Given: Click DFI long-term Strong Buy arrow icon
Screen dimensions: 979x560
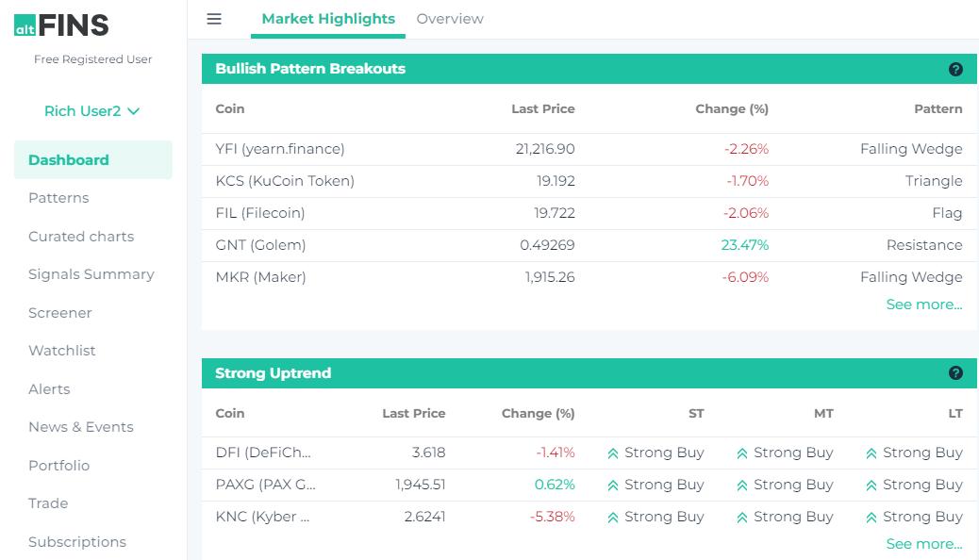Looking at the screenshot, I should tap(871, 453).
